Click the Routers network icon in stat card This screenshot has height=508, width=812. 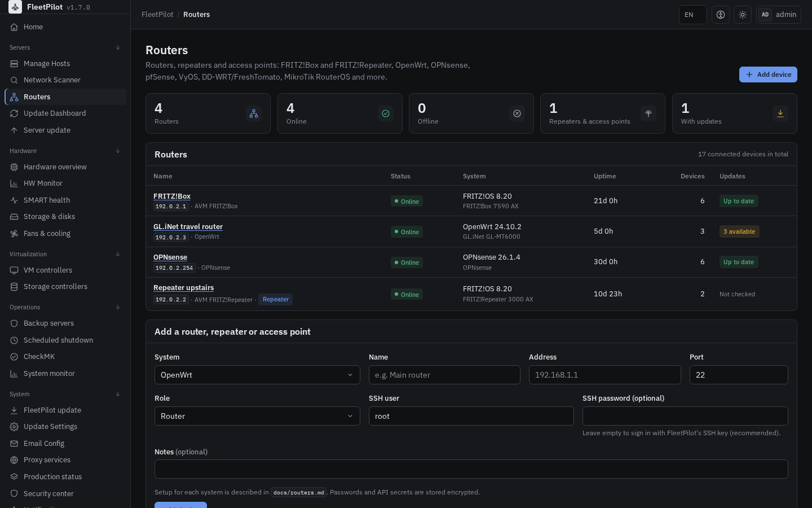pyautogui.click(x=254, y=113)
